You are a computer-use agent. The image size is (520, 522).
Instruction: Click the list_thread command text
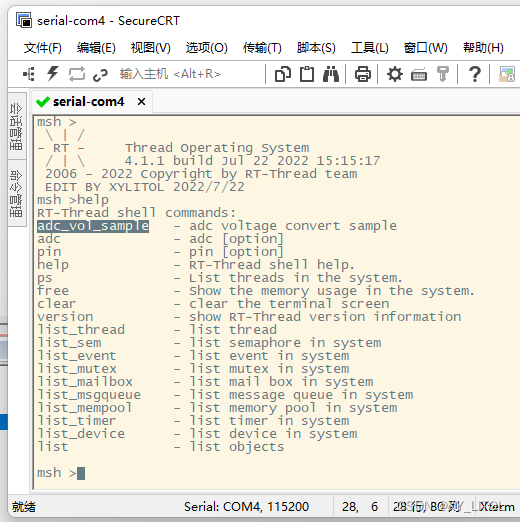[x=81, y=330]
